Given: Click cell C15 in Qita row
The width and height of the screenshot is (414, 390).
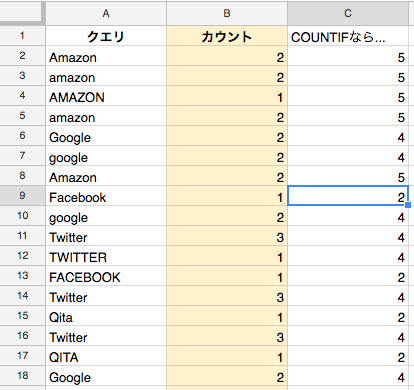Looking at the screenshot, I should pos(348,316).
